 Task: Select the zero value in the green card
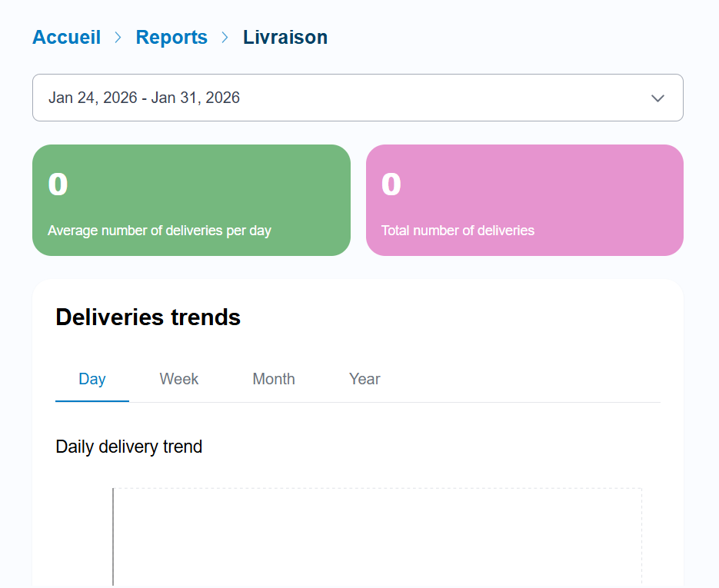point(58,184)
